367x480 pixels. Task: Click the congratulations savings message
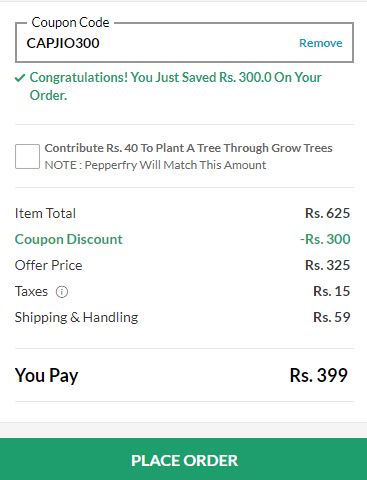pyautogui.click(x=175, y=86)
